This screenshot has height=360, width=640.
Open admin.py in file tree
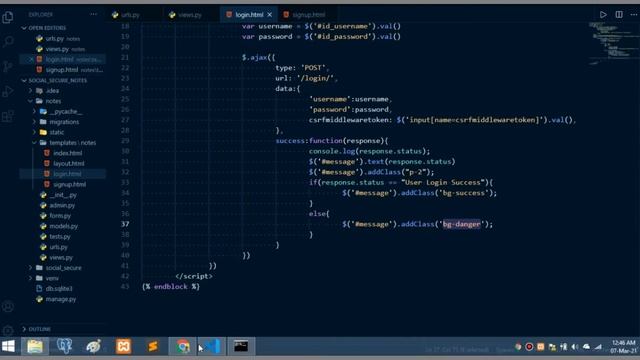tap(62, 205)
